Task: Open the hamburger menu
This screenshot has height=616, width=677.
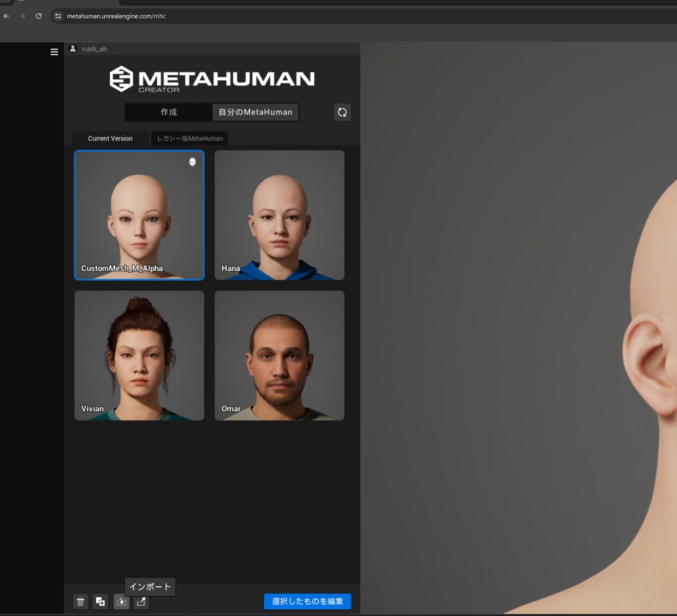Action: pos(54,52)
